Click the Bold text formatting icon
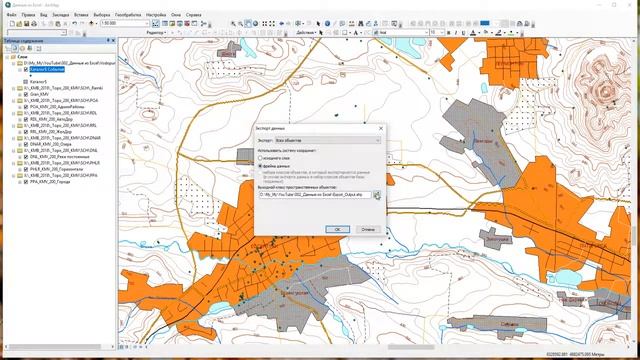Screen dimensions: 640x360 [x=449, y=33]
